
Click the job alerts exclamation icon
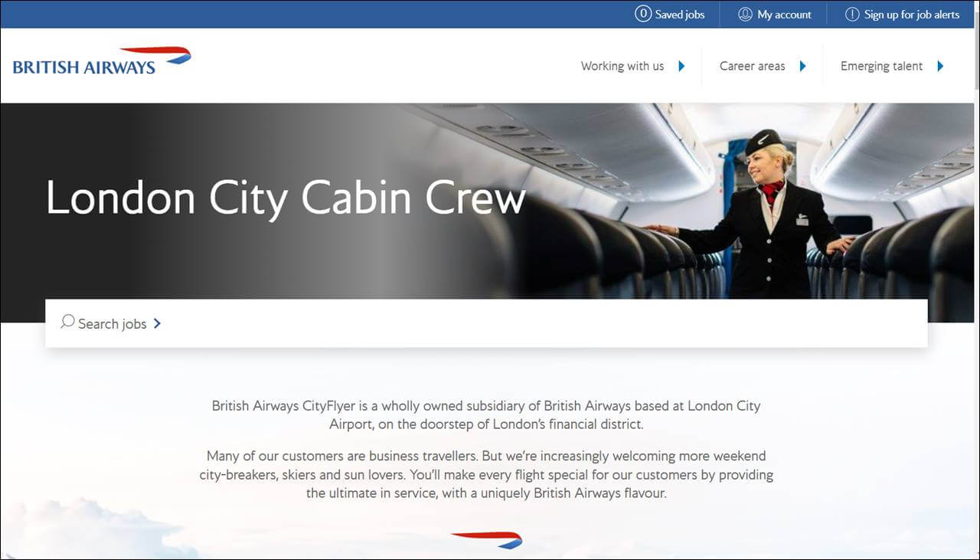click(x=852, y=14)
